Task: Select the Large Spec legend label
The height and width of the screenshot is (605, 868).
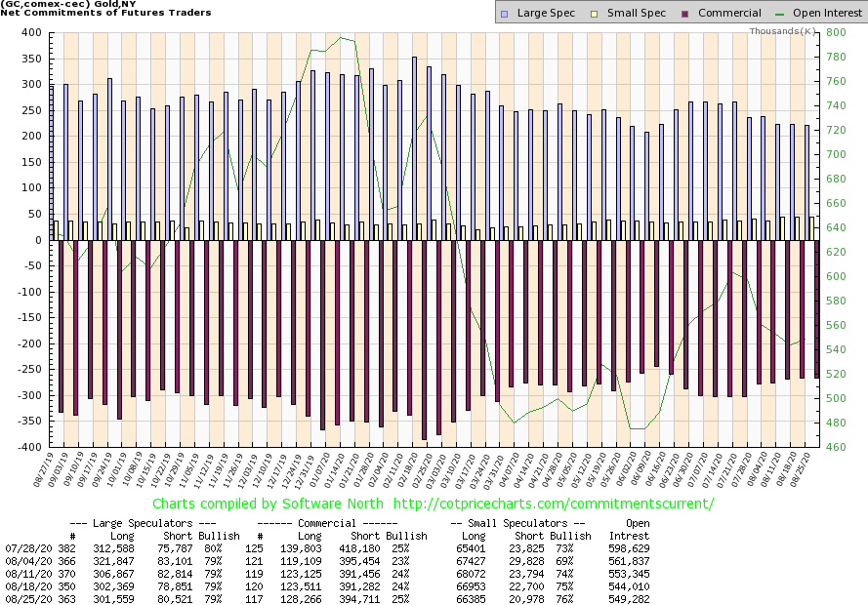Action: click(547, 14)
